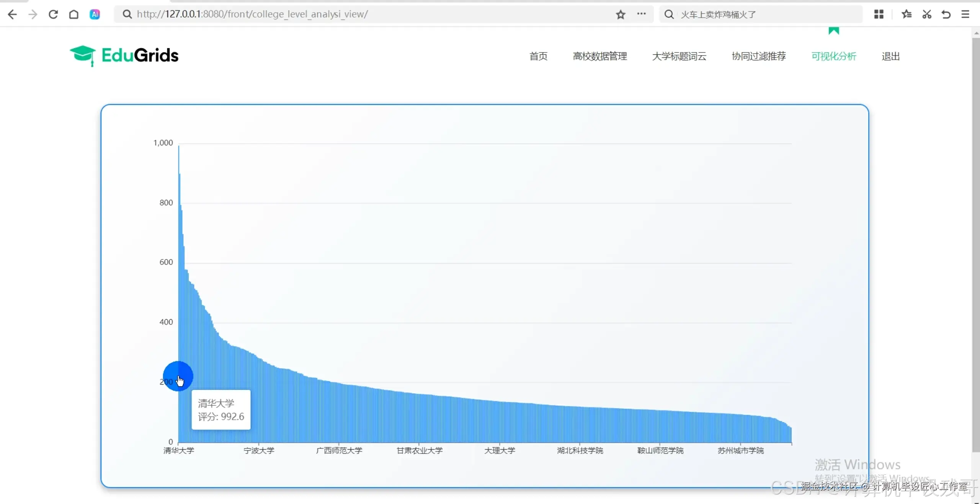Click the EduGrids brand name link
The height and width of the screenshot is (504, 980).
(140, 55)
